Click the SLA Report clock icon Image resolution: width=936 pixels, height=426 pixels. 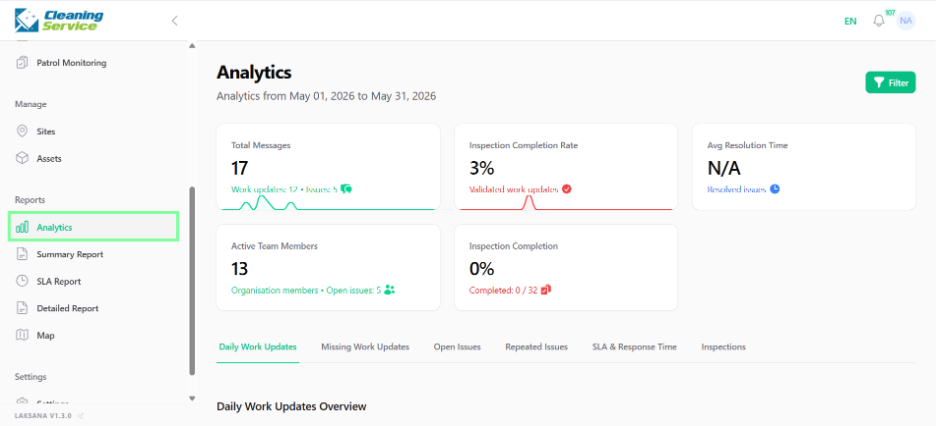coord(22,281)
